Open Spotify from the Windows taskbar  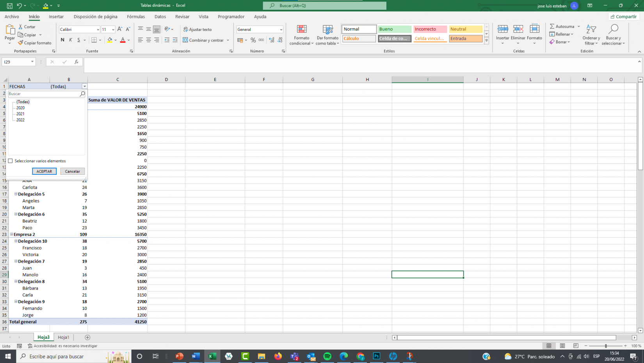(x=327, y=356)
